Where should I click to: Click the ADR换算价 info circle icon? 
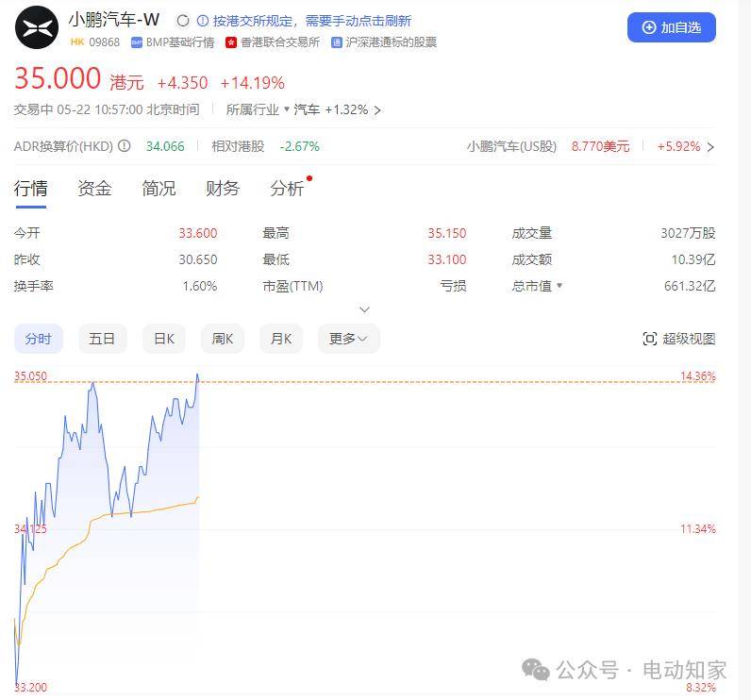pos(124,145)
